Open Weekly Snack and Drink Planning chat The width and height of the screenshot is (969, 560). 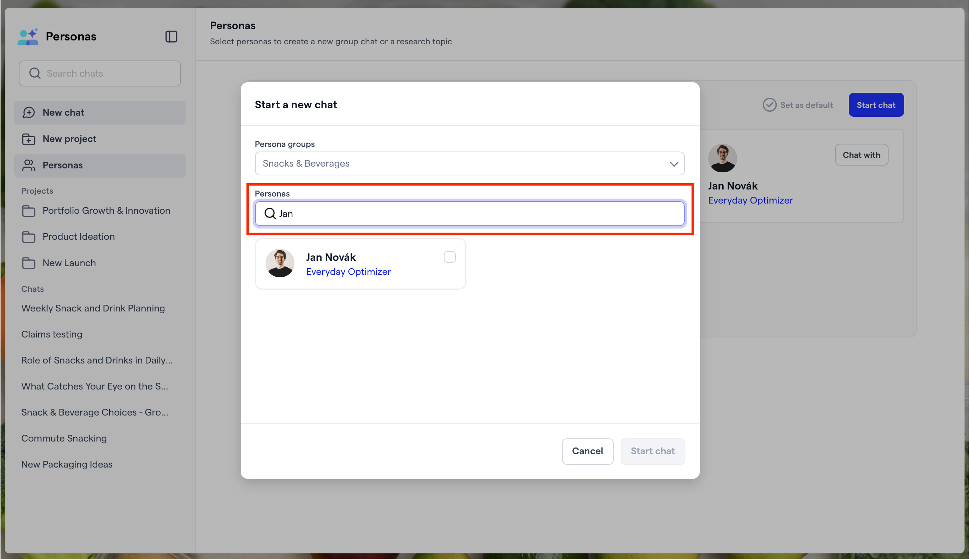(x=93, y=309)
